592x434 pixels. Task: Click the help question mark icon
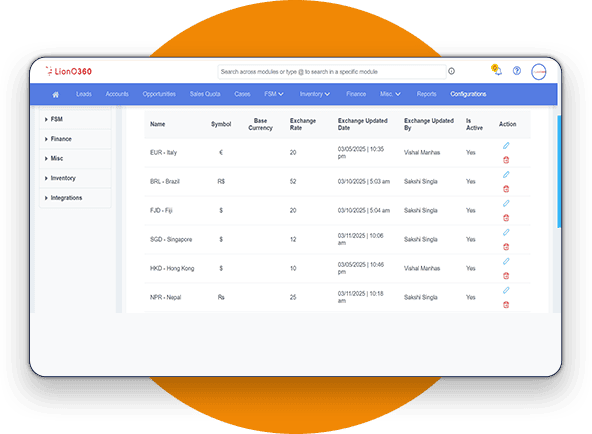click(517, 71)
